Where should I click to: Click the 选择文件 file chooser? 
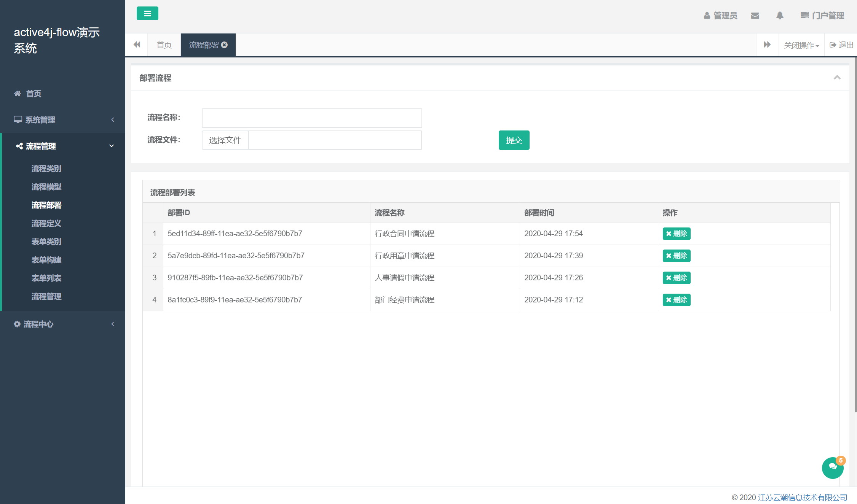[225, 140]
